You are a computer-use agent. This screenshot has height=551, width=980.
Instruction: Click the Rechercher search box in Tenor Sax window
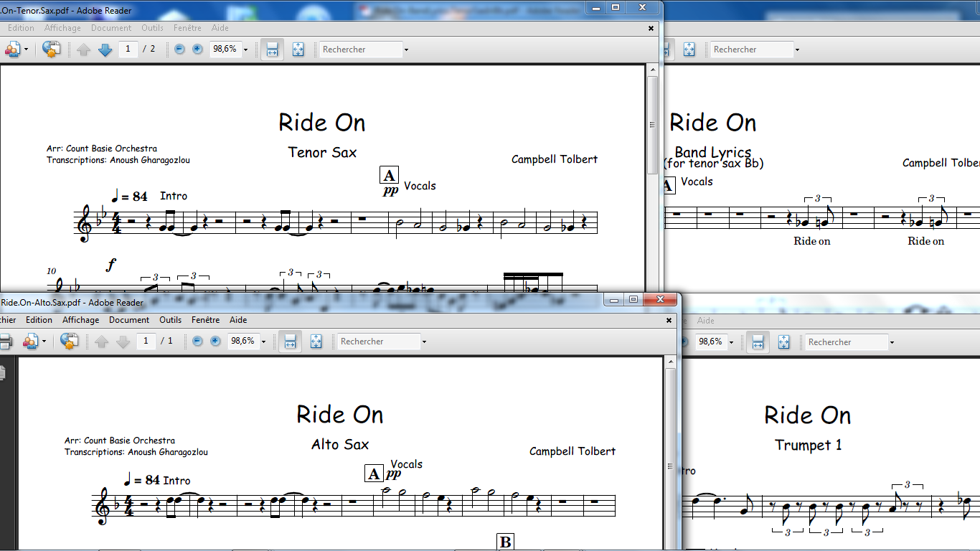(x=361, y=50)
